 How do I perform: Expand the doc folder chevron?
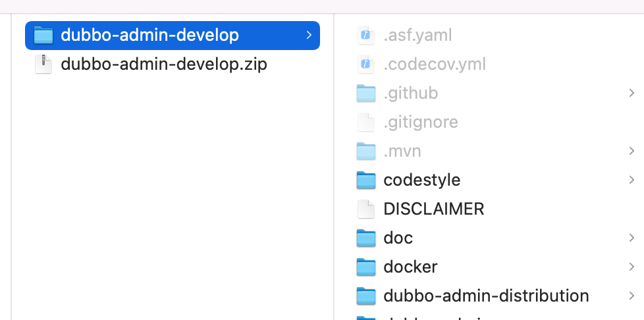tap(631, 238)
